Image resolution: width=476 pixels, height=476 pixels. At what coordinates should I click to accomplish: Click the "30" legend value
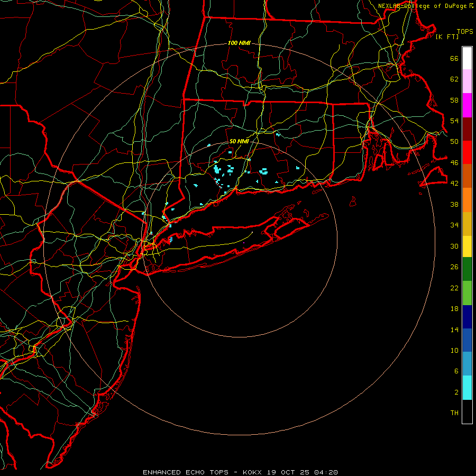[x=454, y=246]
